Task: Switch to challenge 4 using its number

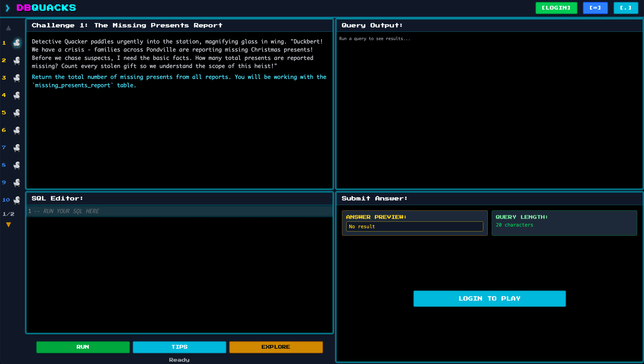Action: (x=4, y=95)
